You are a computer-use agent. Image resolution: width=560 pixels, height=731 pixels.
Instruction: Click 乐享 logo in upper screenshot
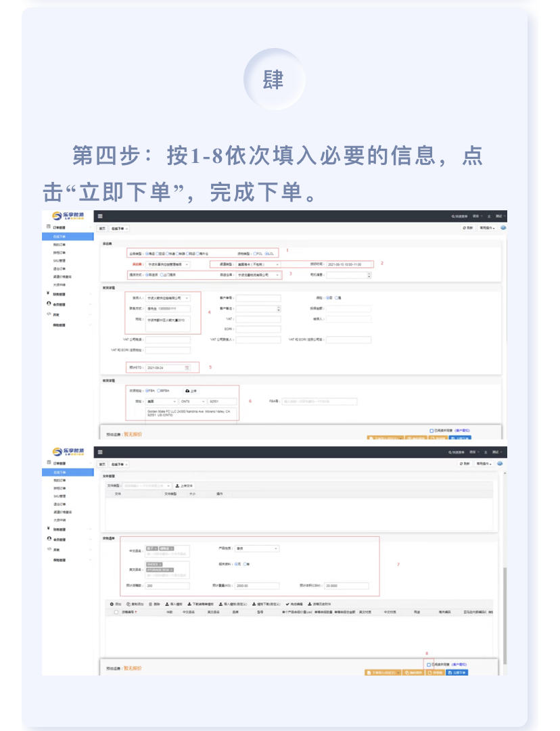point(68,216)
